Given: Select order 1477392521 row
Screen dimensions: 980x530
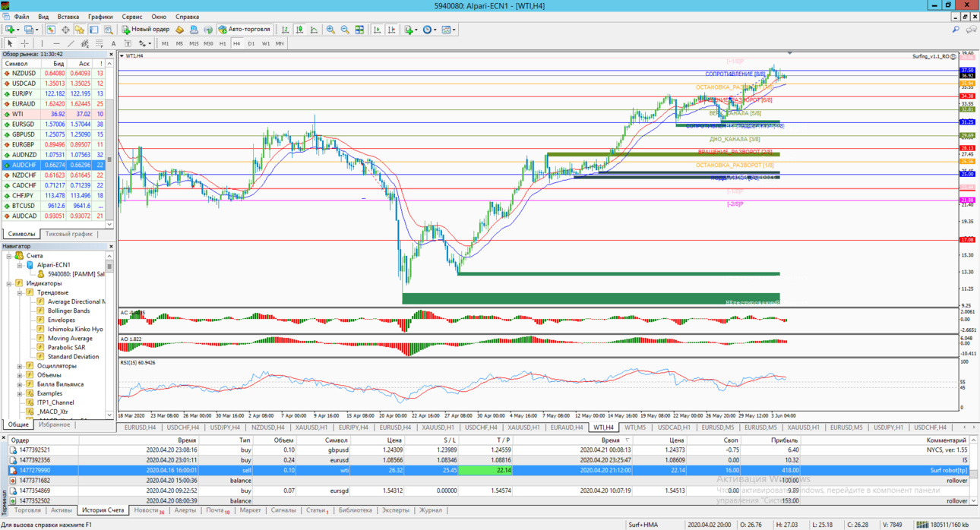Looking at the screenshot, I should [x=486, y=450].
